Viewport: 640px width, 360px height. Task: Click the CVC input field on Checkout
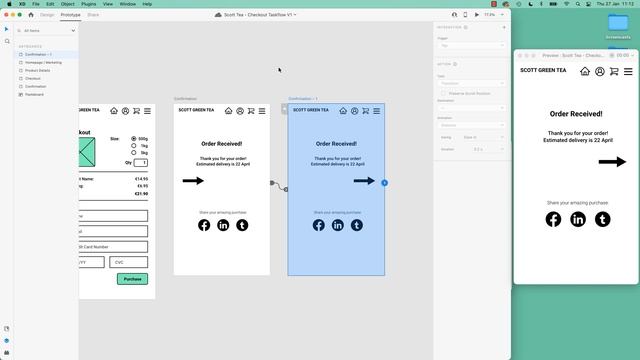point(129,262)
